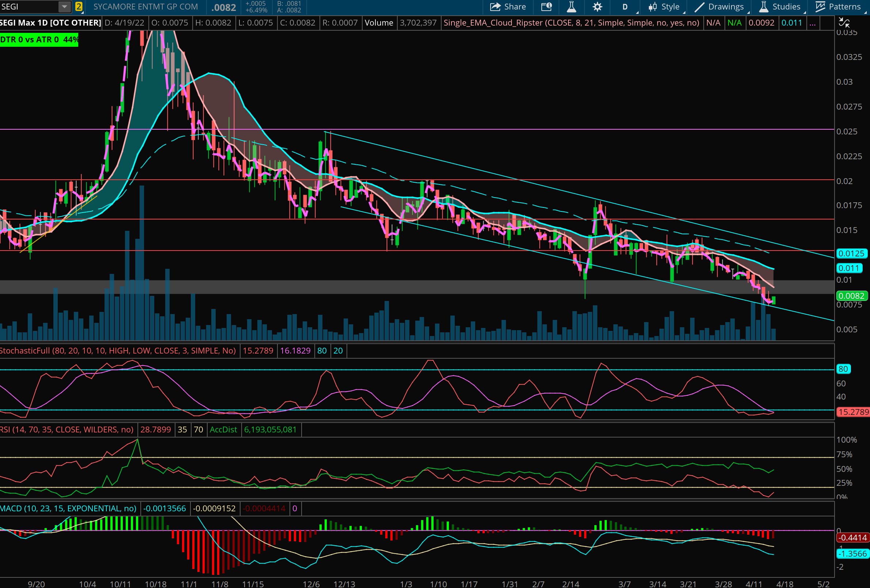Click the Single_EMA_Cloud_Ripster study label
The image size is (870, 588).
pos(571,23)
